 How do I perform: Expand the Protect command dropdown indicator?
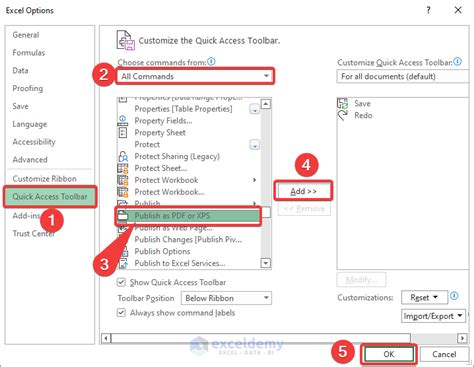(x=255, y=145)
